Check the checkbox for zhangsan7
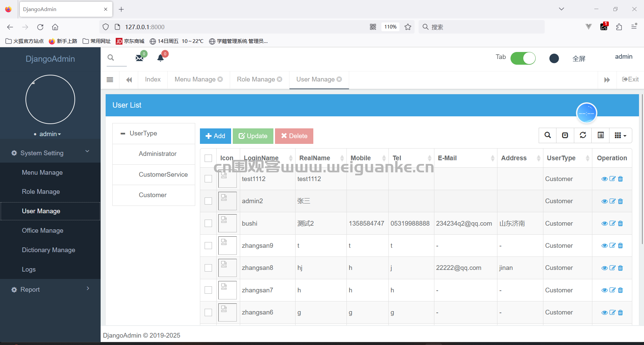Image resolution: width=644 pixels, height=345 pixels. pyautogui.click(x=208, y=290)
